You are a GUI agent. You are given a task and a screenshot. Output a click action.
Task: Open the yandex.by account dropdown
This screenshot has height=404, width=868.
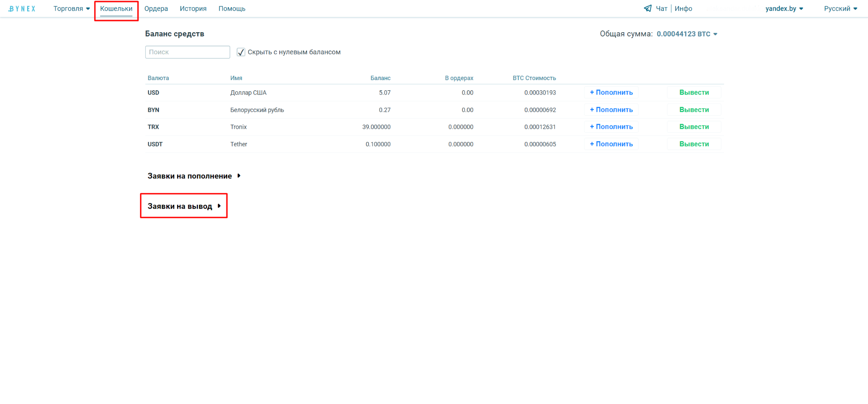(x=784, y=8)
